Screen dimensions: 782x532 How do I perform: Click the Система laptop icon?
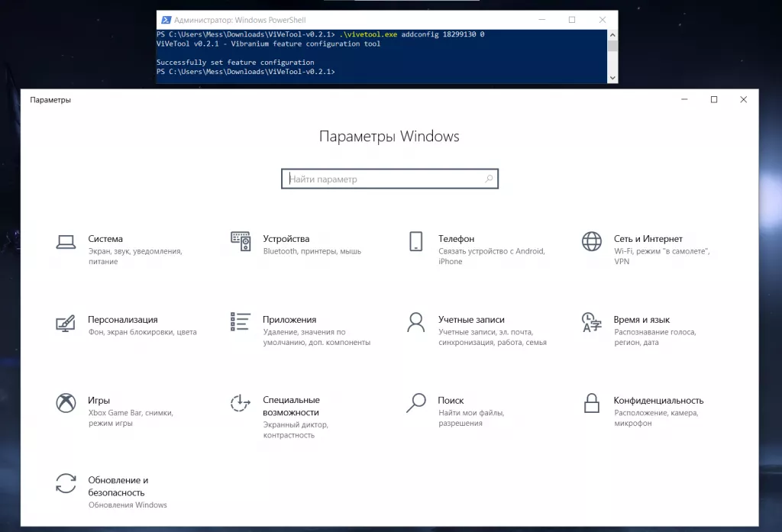click(x=66, y=242)
